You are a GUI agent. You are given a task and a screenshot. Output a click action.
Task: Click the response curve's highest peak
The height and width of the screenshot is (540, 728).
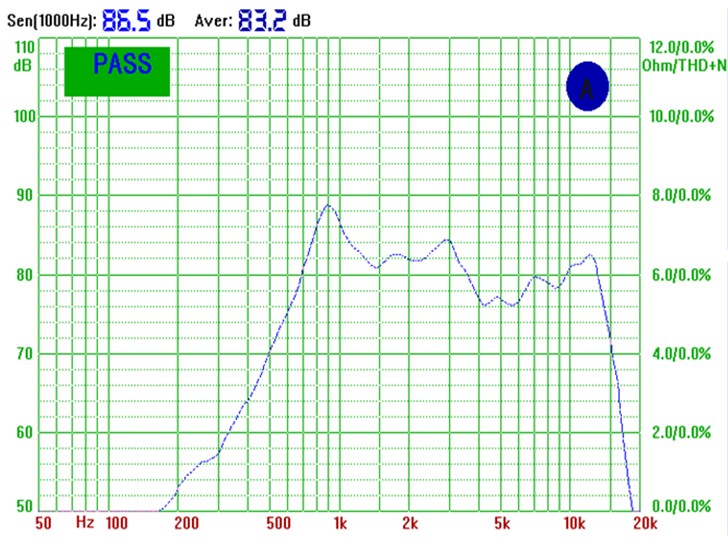click(327, 205)
